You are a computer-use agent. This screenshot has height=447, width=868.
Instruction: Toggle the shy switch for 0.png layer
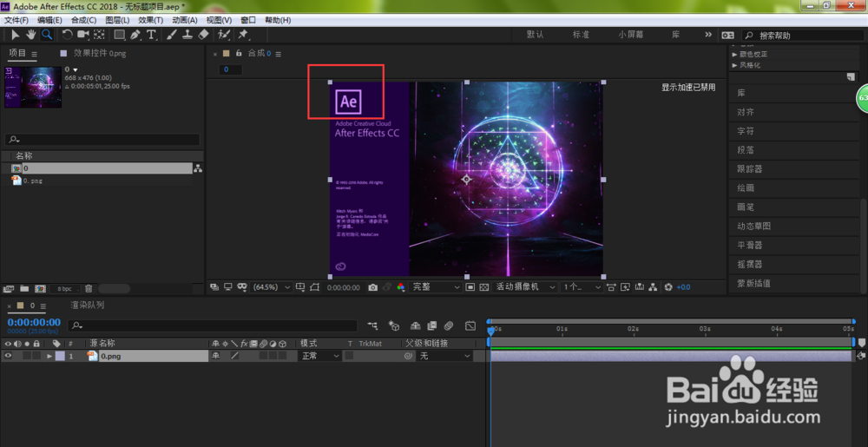coord(216,356)
